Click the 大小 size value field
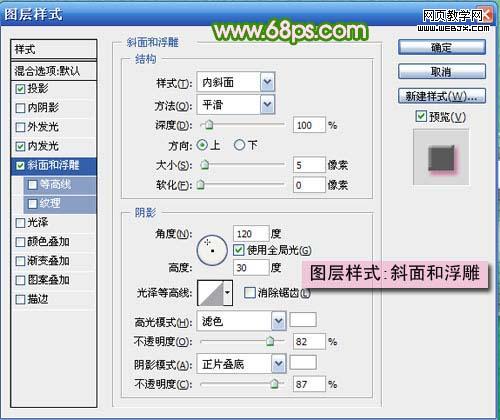 [x=309, y=165]
